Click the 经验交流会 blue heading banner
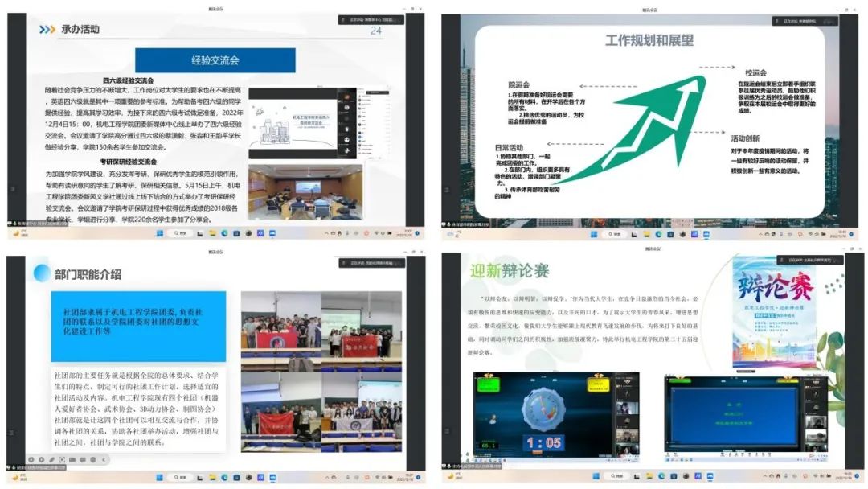 point(215,60)
